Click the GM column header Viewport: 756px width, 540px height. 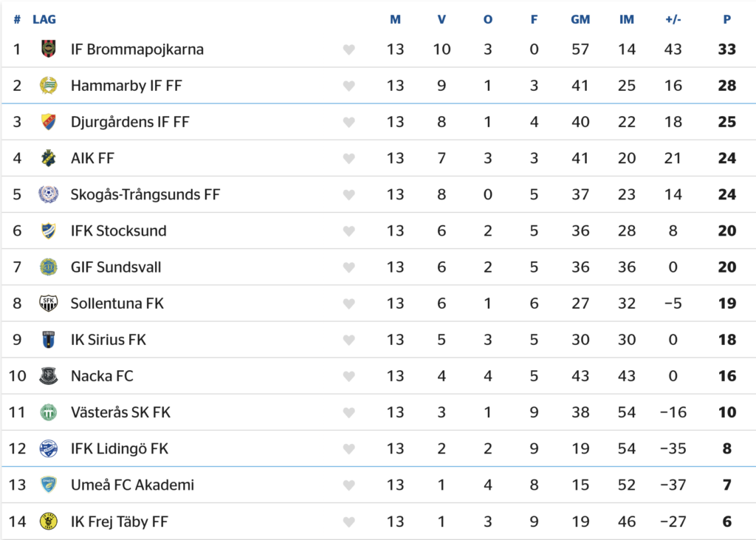pos(580,19)
